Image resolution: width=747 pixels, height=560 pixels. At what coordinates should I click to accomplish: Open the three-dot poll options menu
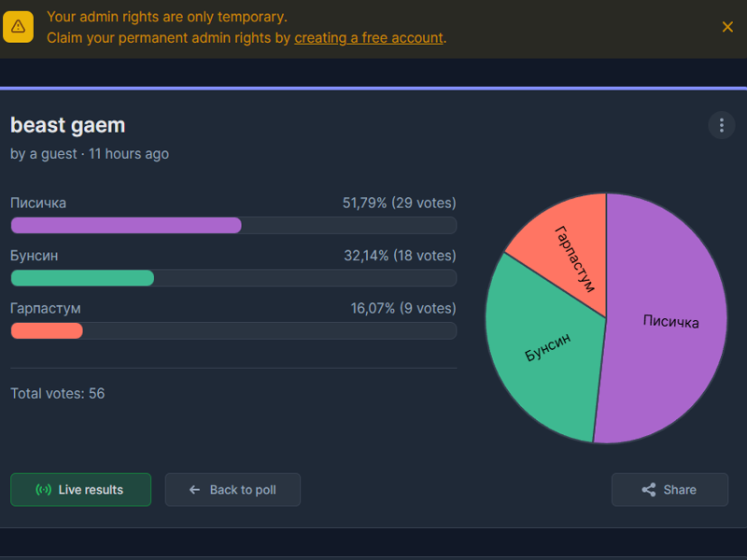pos(721,125)
